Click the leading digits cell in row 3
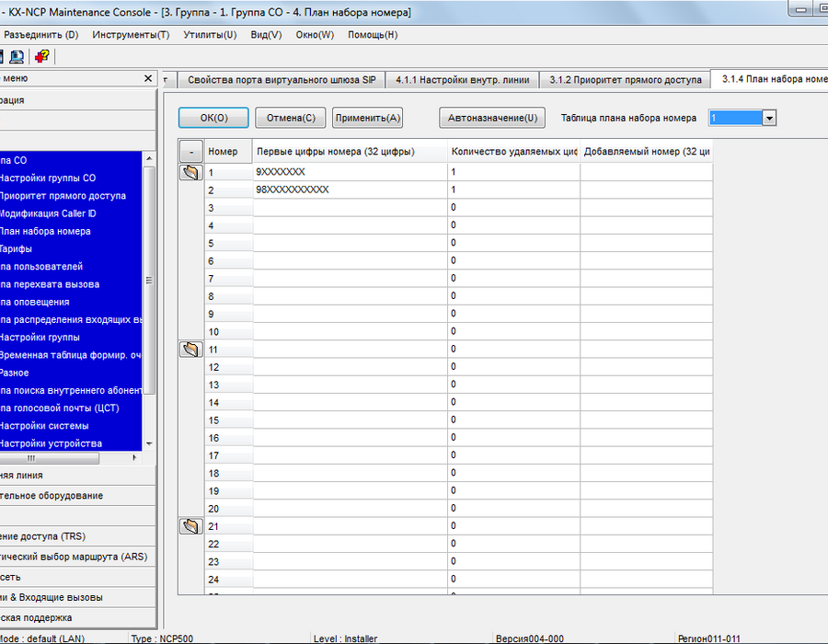 351,207
